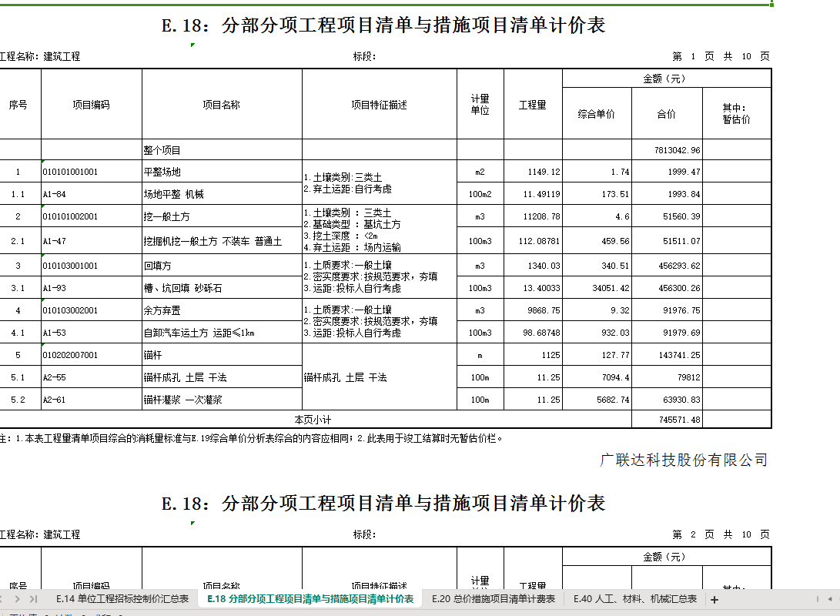840x616 pixels.
Task: Go to the next sheet with the right arrow
Action: click(x=17, y=599)
